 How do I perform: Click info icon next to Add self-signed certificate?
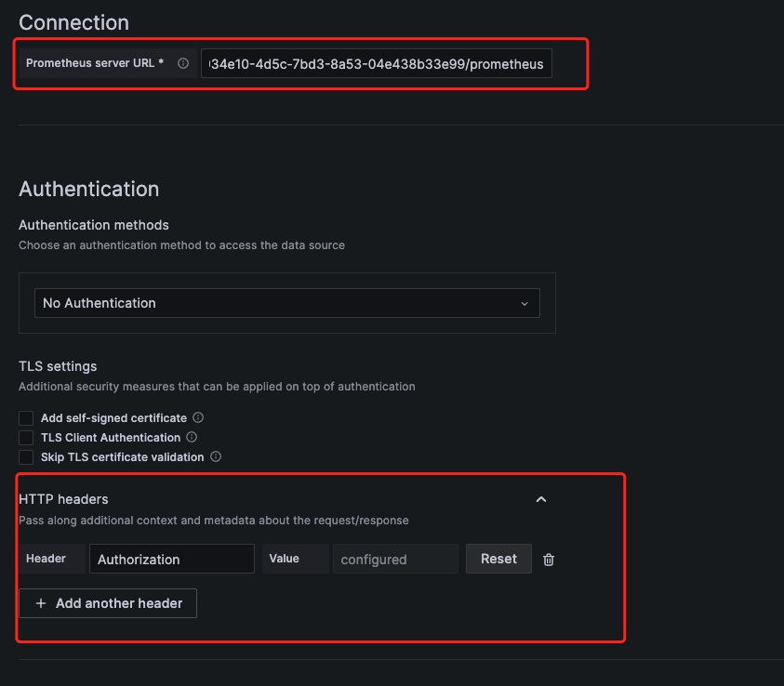coord(198,418)
